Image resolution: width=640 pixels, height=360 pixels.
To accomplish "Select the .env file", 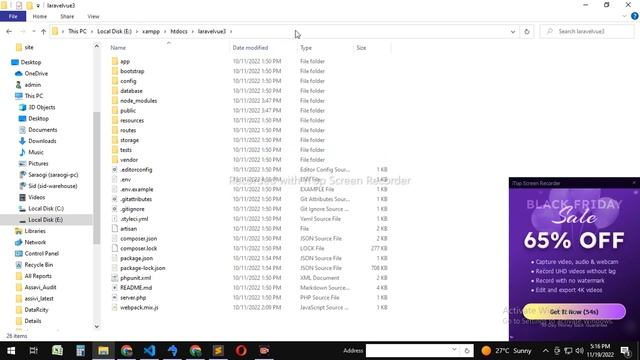I will (125, 179).
